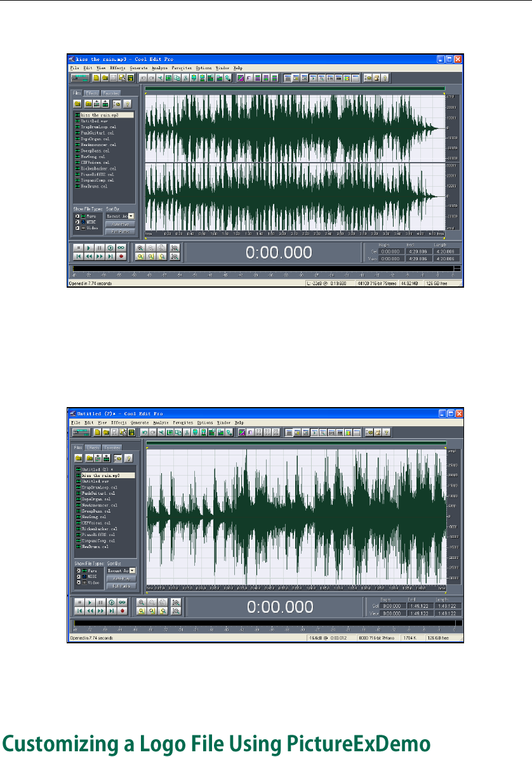Toggle Video file type checkbox in kiss the rain.mp3 window
This screenshot has height=757, width=532.
(x=77, y=227)
